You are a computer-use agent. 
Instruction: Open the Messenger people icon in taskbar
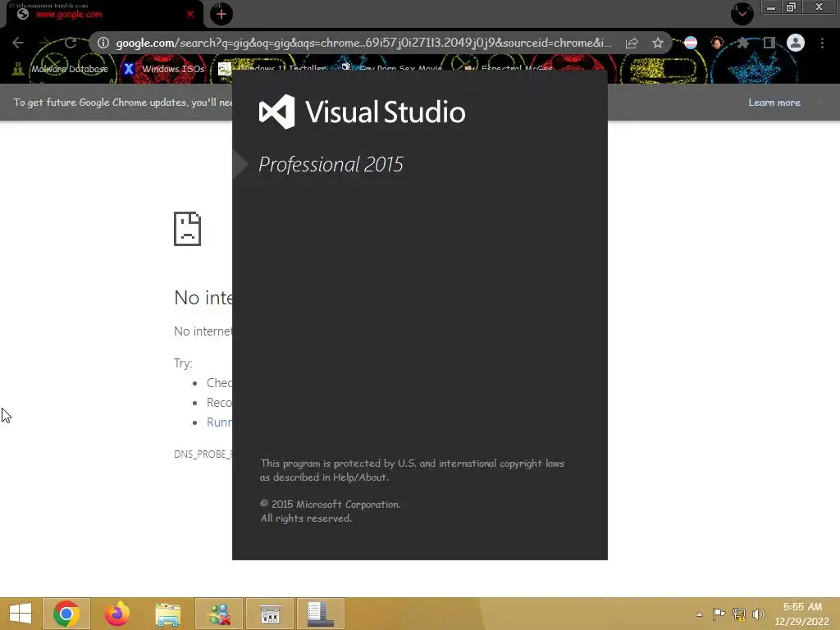coord(219,614)
